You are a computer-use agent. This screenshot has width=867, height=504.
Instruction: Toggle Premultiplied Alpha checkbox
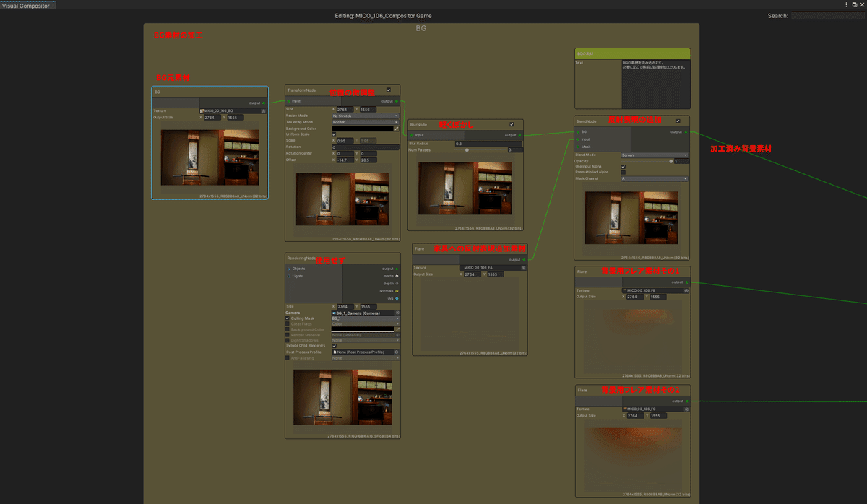pyautogui.click(x=623, y=173)
